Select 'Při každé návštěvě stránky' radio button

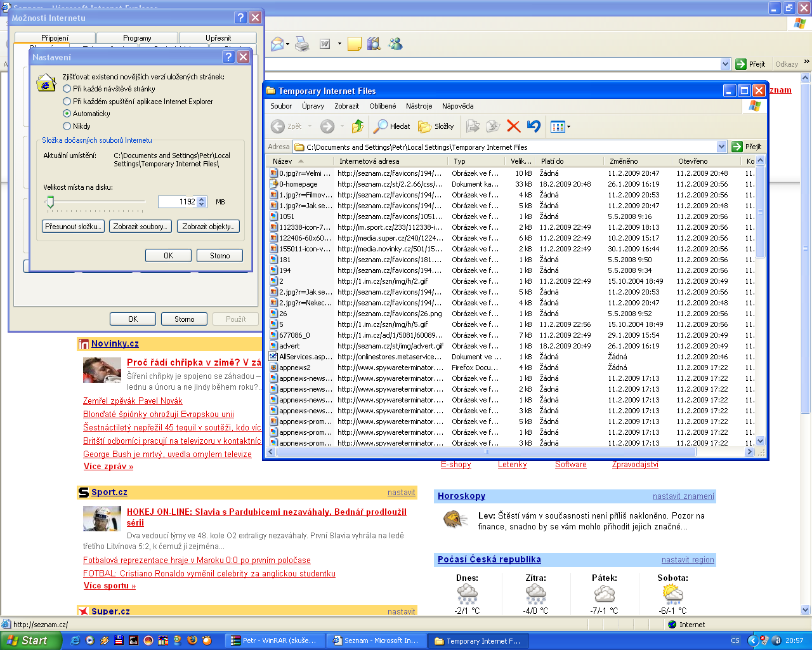67,89
